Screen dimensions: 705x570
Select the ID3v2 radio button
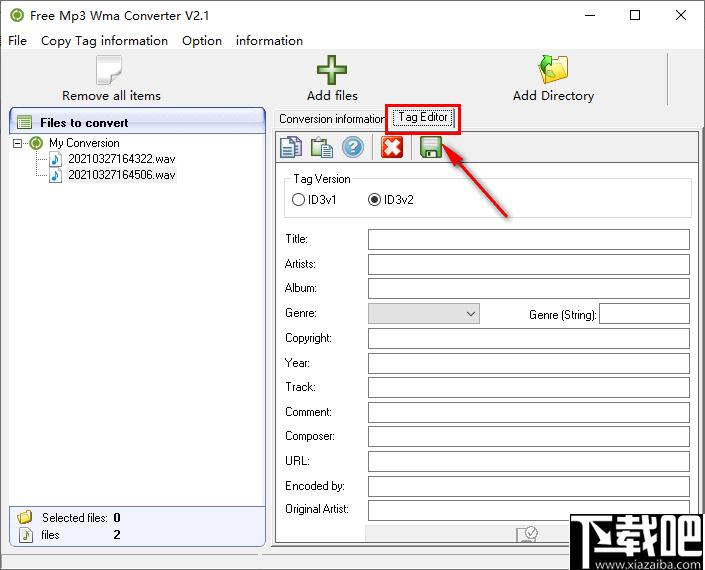pyautogui.click(x=375, y=200)
